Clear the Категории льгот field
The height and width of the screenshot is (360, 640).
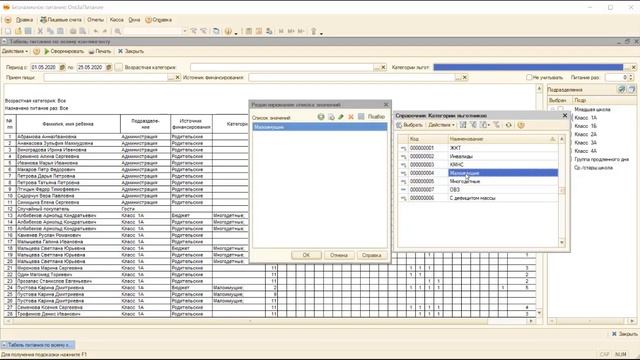633,67
